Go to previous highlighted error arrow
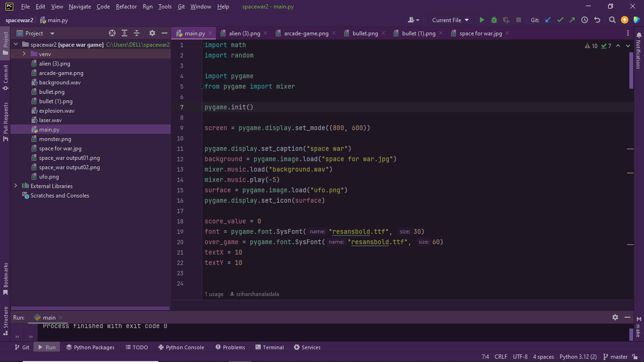The width and height of the screenshot is (644, 362). [618, 46]
